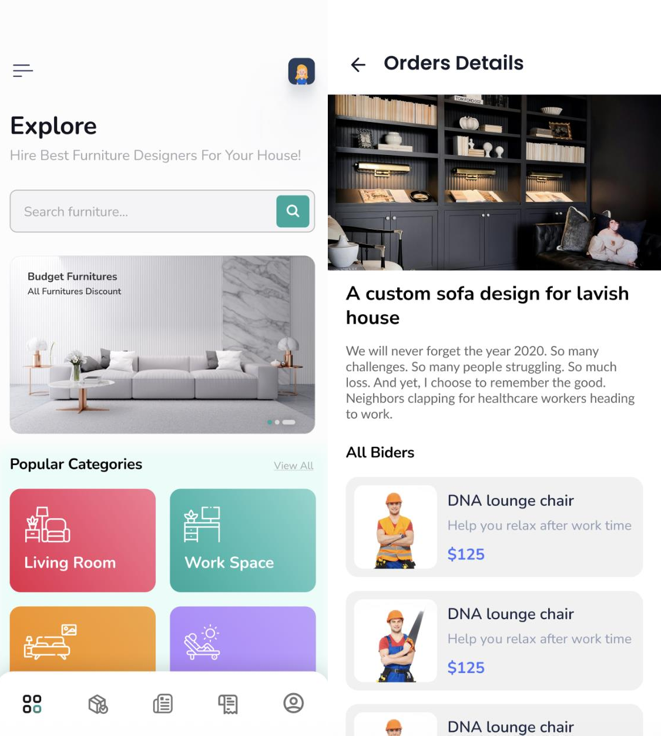Open the package box tab icon
The height and width of the screenshot is (738, 664).
[x=98, y=704]
